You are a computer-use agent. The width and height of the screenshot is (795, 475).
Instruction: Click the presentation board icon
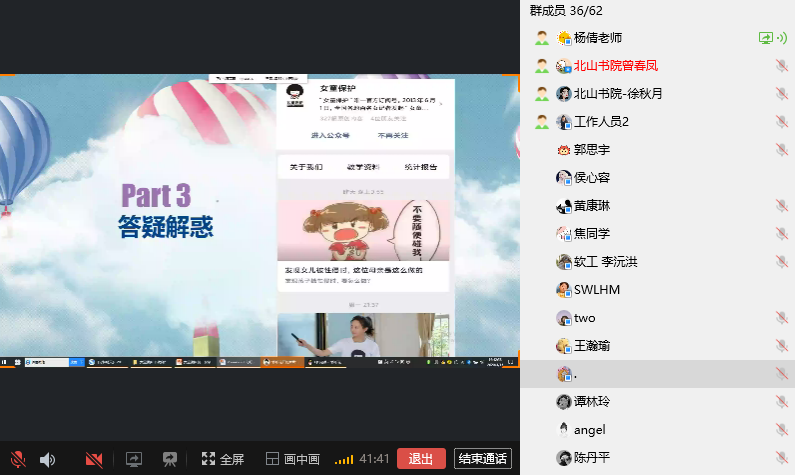[x=170, y=459]
